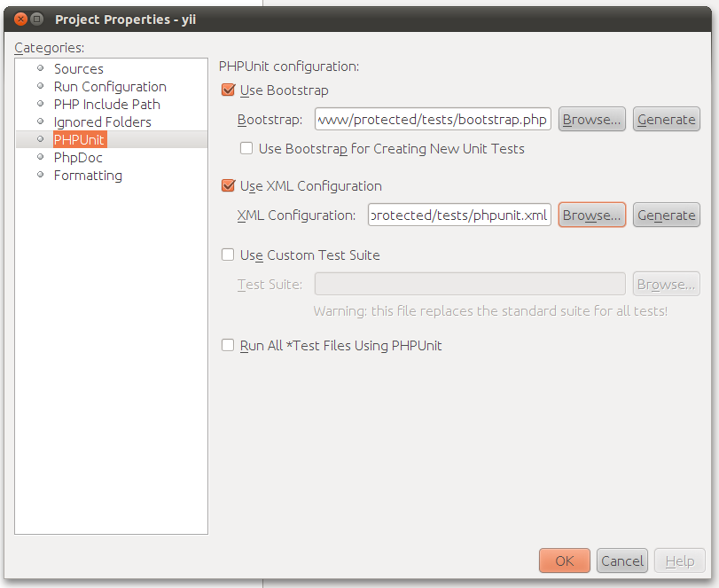Browse for the XML Configuration file
The height and width of the screenshot is (588, 719).
coord(591,216)
